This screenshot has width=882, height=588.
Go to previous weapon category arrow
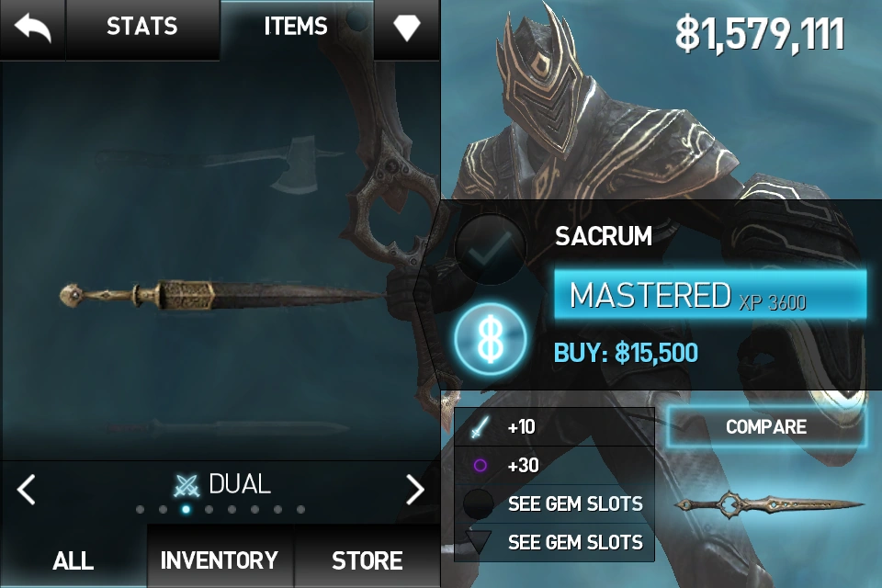click(27, 489)
